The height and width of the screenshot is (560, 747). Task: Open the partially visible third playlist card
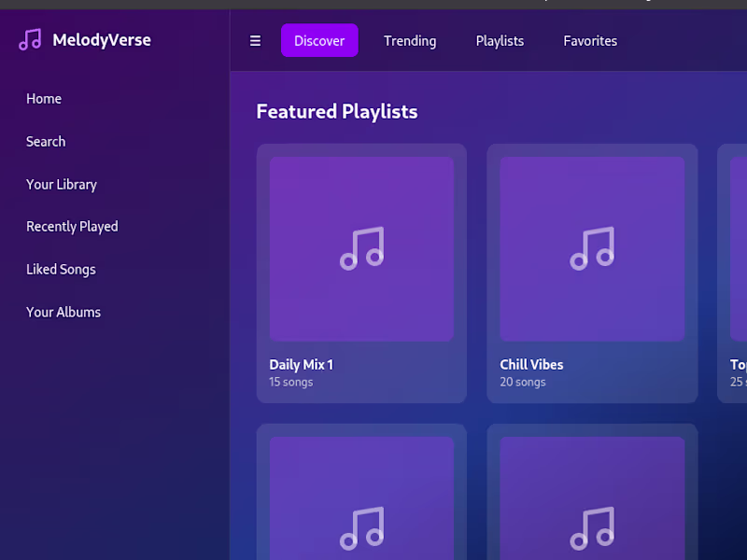point(732,273)
